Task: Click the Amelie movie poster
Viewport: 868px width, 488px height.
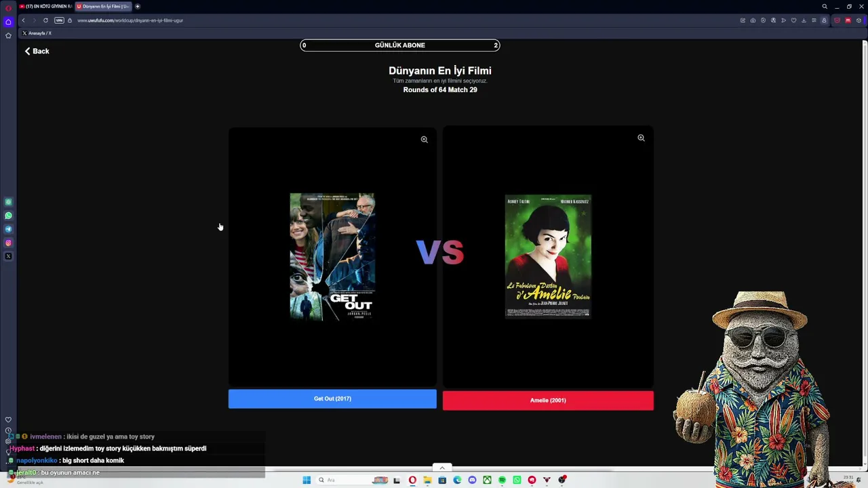Action: click(x=548, y=256)
